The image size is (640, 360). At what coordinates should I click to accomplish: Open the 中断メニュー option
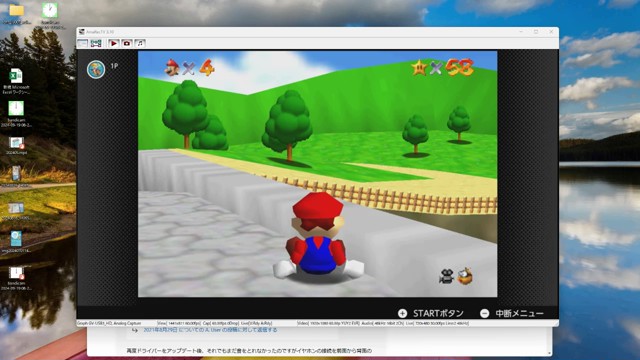[x=519, y=313]
